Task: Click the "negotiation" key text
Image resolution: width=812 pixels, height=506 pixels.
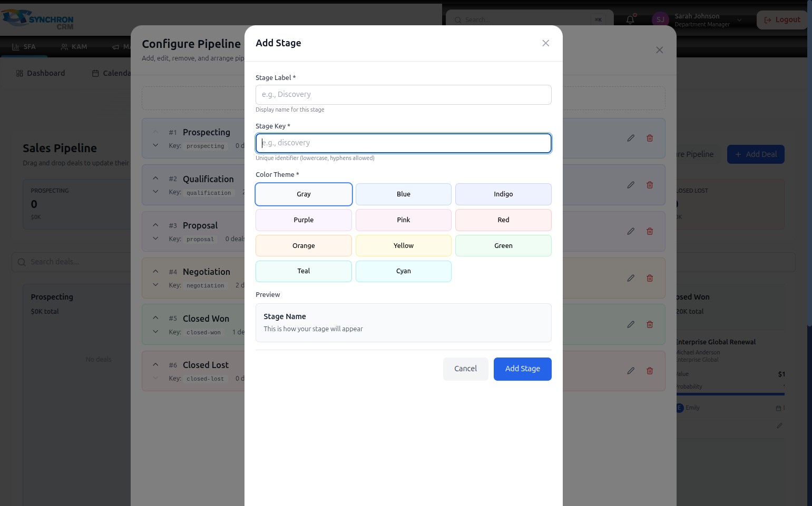Action: click(x=205, y=285)
